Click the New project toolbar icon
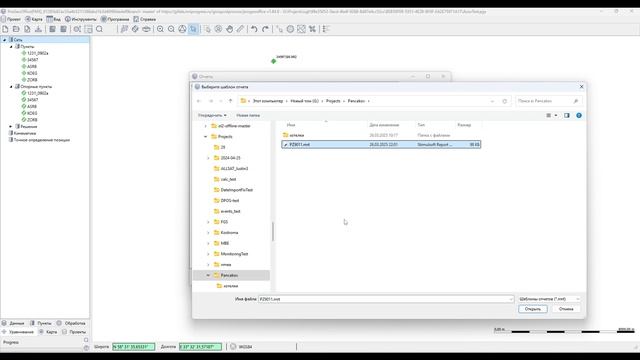The width and height of the screenshot is (640, 360). [x=5, y=29]
